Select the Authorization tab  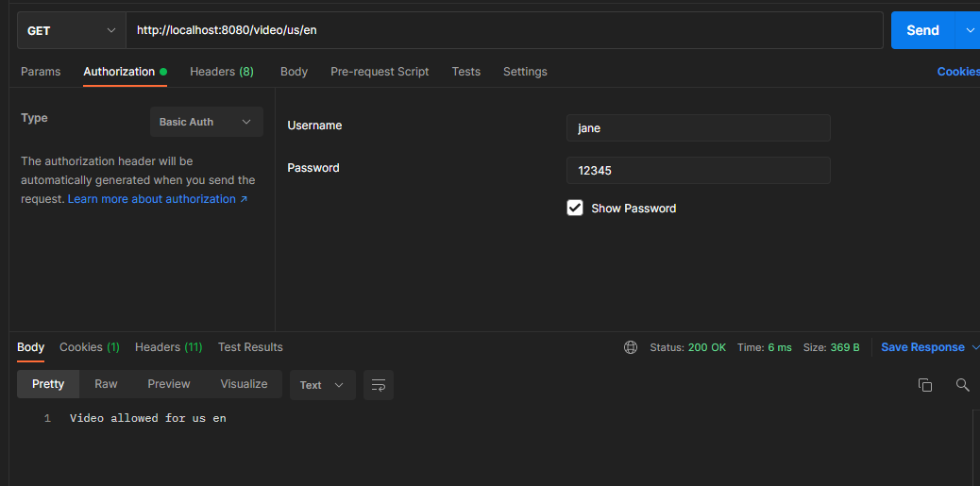point(125,72)
